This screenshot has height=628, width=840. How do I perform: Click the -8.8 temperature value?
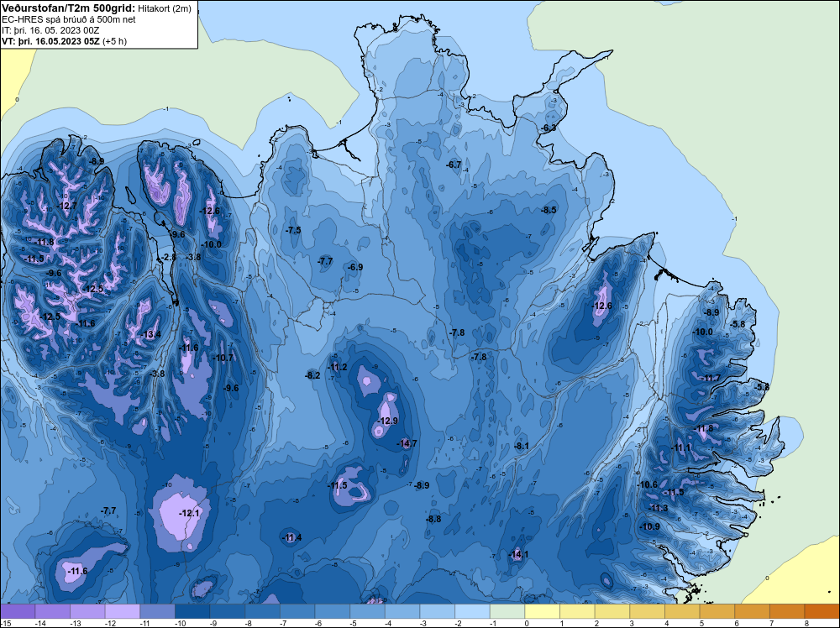pos(433,519)
